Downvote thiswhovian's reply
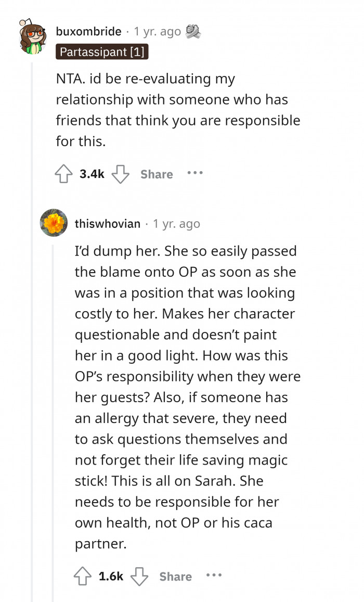 pyautogui.click(x=139, y=576)
